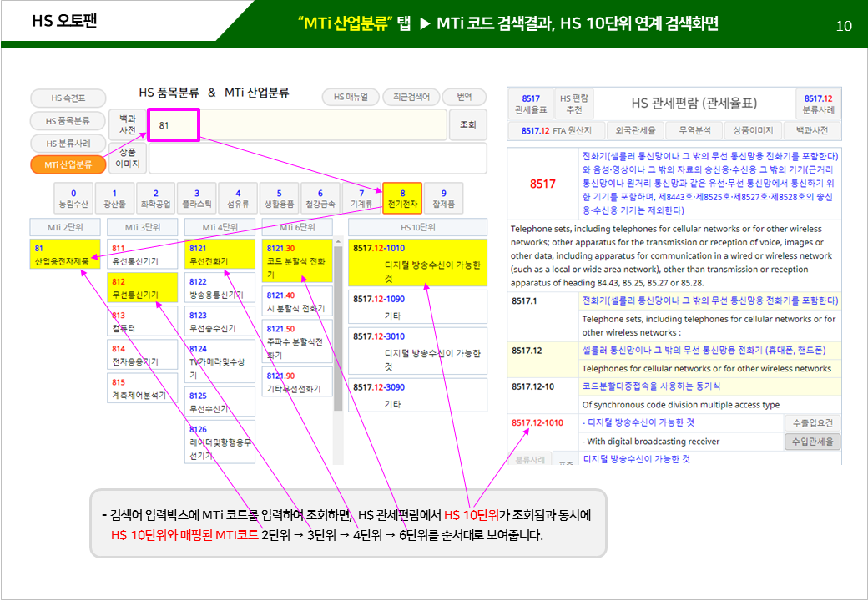This screenshot has height=601, width=868.
Task: Open the HS 매뉴얼 button
Action: 351,97
